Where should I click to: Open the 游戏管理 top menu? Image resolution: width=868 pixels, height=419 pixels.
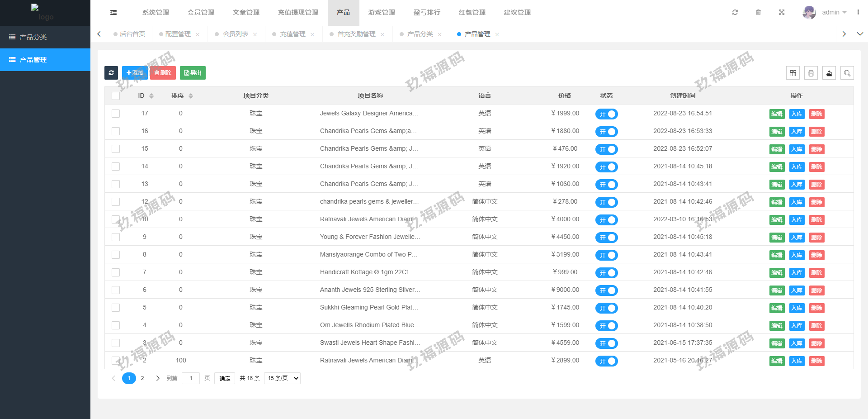[382, 13]
